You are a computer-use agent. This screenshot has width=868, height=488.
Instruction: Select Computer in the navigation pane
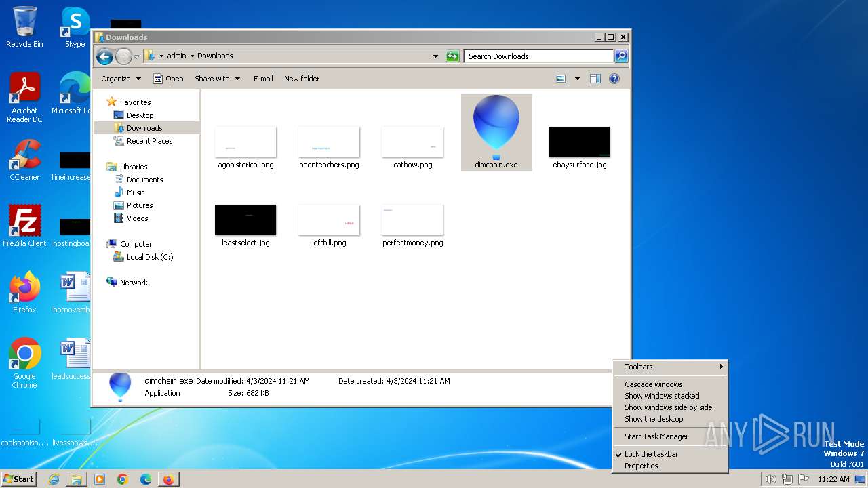click(x=130, y=244)
